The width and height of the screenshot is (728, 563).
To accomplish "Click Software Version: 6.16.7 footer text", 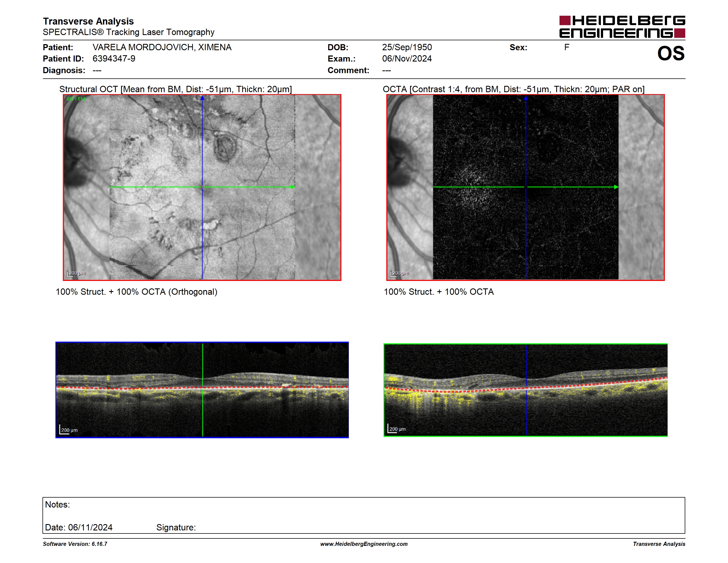I will pyautogui.click(x=75, y=544).
